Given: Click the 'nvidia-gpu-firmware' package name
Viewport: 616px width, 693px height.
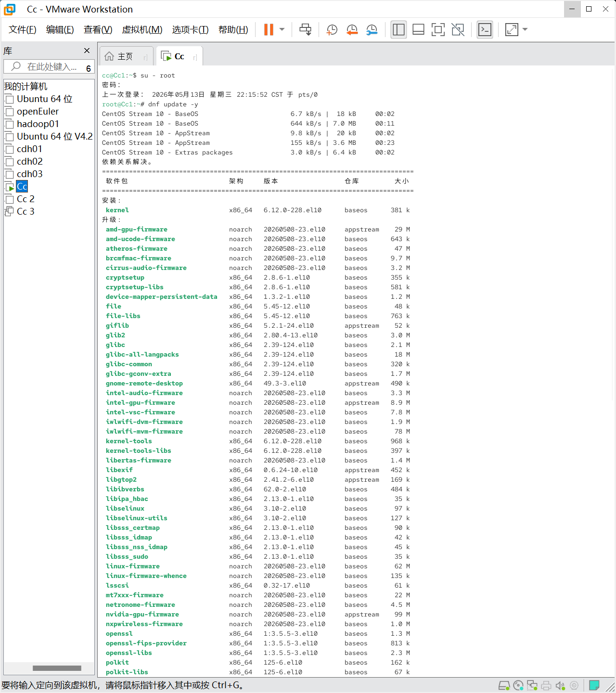Looking at the screenshot, I should (142, 615).
